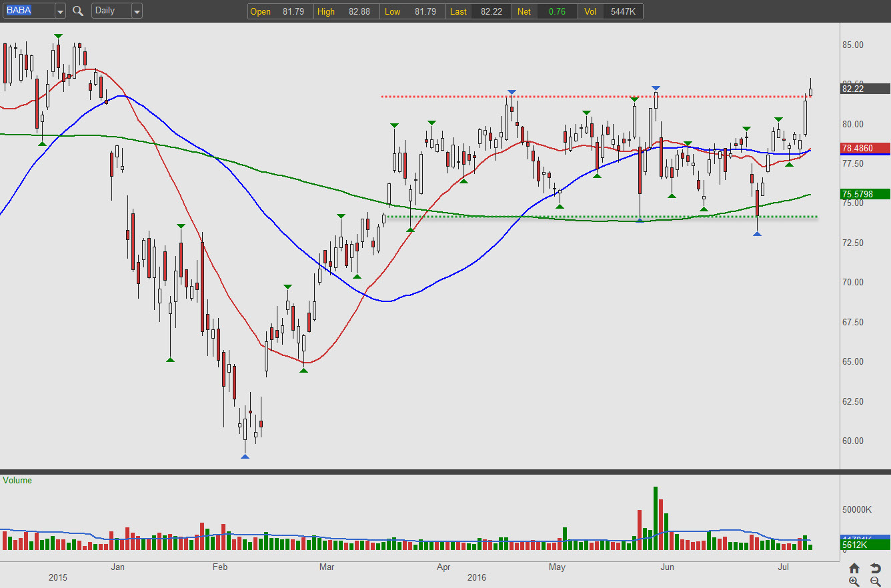Click the green 75.5798 moving average tag
The width and height of the screenshot is (891, 588).
[x=865, y=195]
